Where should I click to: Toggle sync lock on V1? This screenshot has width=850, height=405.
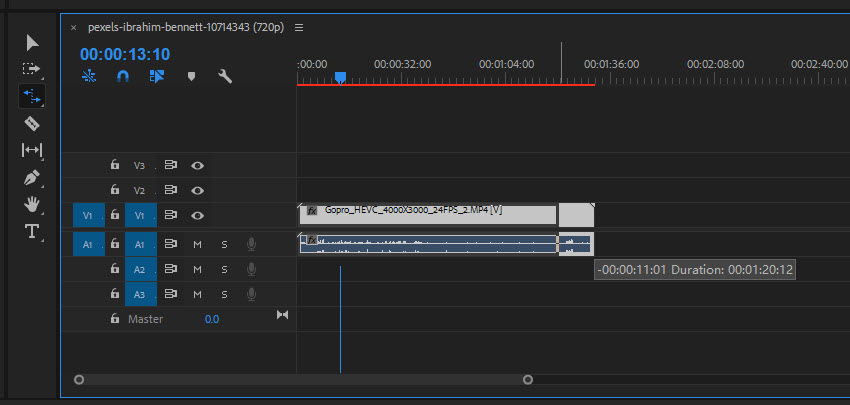171,215
